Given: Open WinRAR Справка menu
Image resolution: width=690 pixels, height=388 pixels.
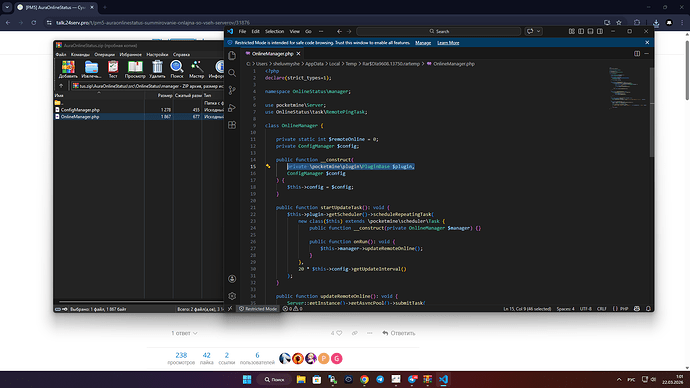Looking at the screenshot, I should (x=181, y=55).
